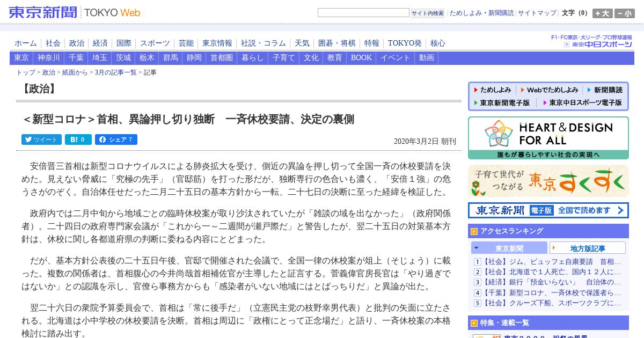The image size is (644, 338).
Task: Open ためしよみ・新聞購読 header link
Action: (481, 13)
